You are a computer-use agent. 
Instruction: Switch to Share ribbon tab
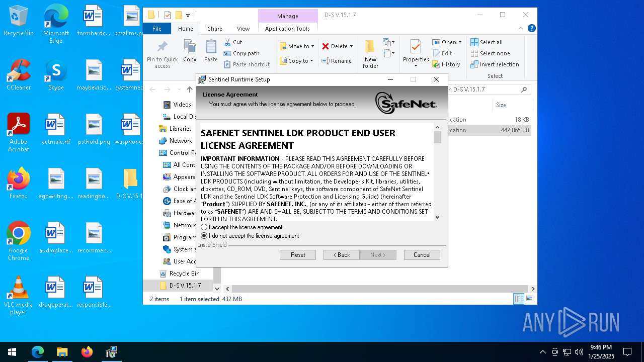pos(215,29)
